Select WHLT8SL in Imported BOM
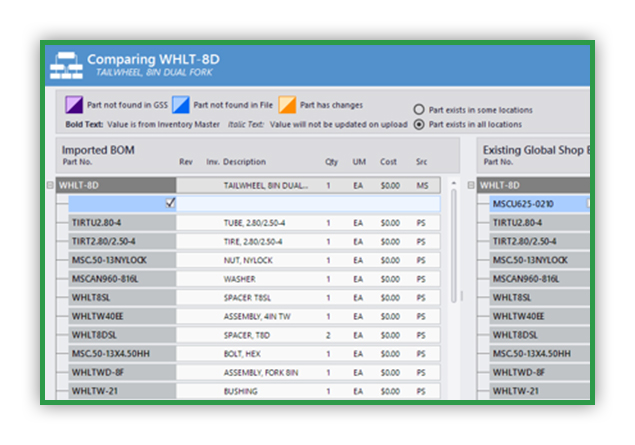 pos(122,298)
